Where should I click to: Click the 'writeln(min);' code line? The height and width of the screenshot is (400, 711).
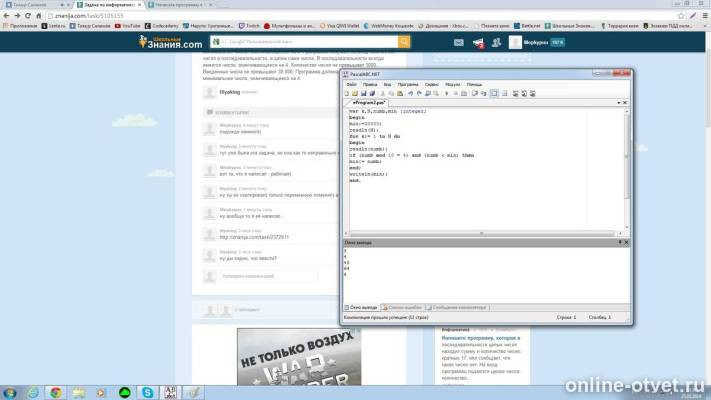(369, 174)
